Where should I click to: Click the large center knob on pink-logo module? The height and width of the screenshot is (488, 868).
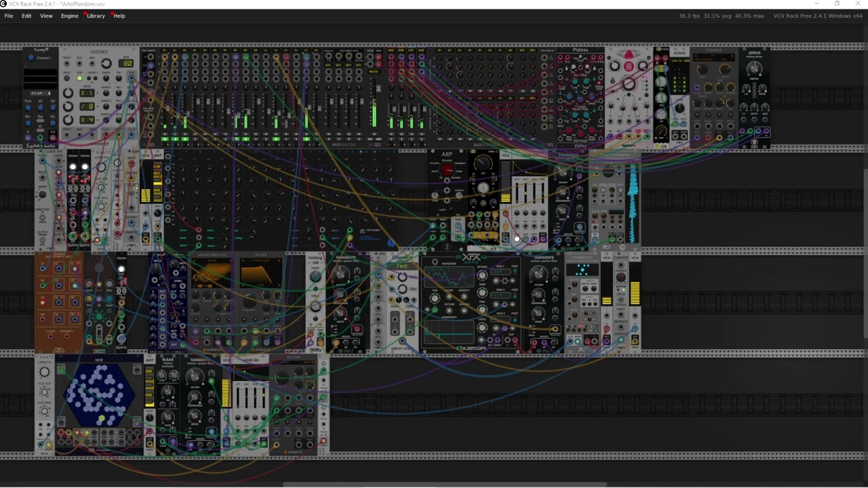[629, 84]
